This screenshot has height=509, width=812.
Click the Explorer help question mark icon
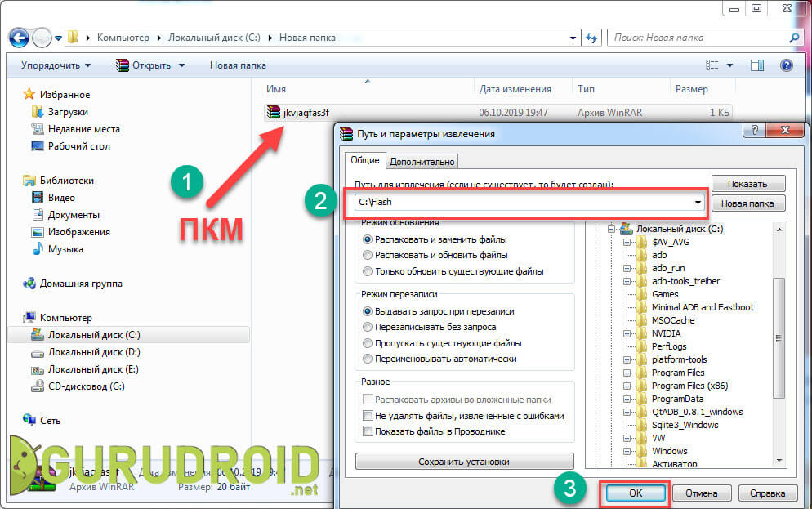pyautogui.click(x=786, y=65)
